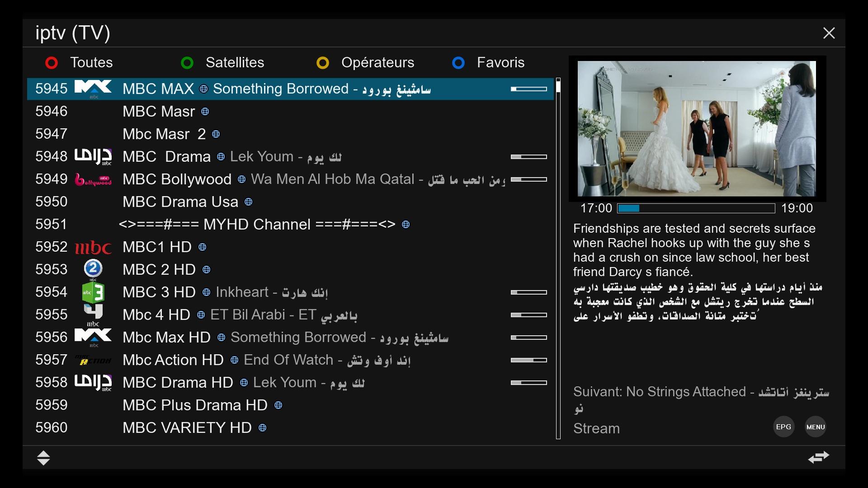Click the MBC MAX logo on channel 5945
The image size is (868, 488).
(93, 89)
